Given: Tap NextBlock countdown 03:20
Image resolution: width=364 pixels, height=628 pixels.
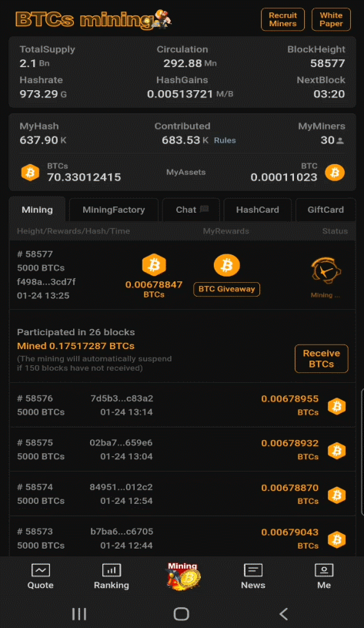Looking at the screenshot, I should click(x=329, y=94).
